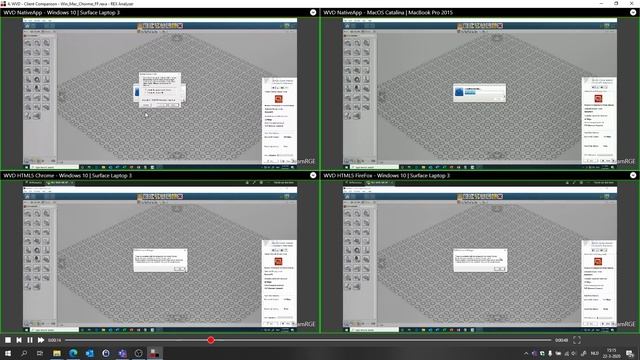Click the elapsed time label 0:00:14
640x360 pixels.
54,340
